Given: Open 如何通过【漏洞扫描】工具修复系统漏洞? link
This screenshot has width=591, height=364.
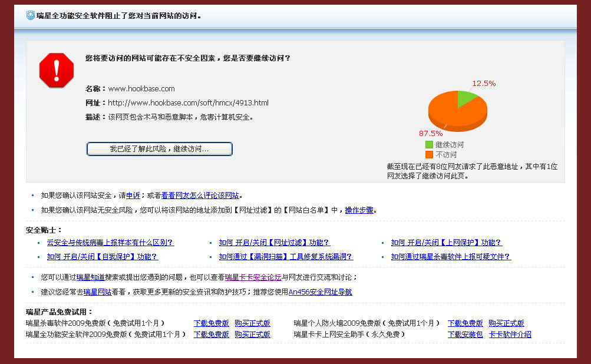Looking at the screenshot, I should point(286,257).
